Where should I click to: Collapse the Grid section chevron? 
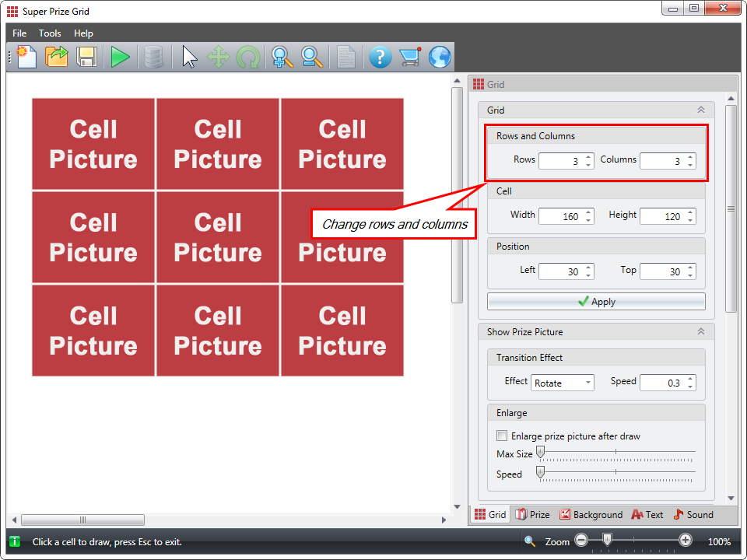coord(700,110)
